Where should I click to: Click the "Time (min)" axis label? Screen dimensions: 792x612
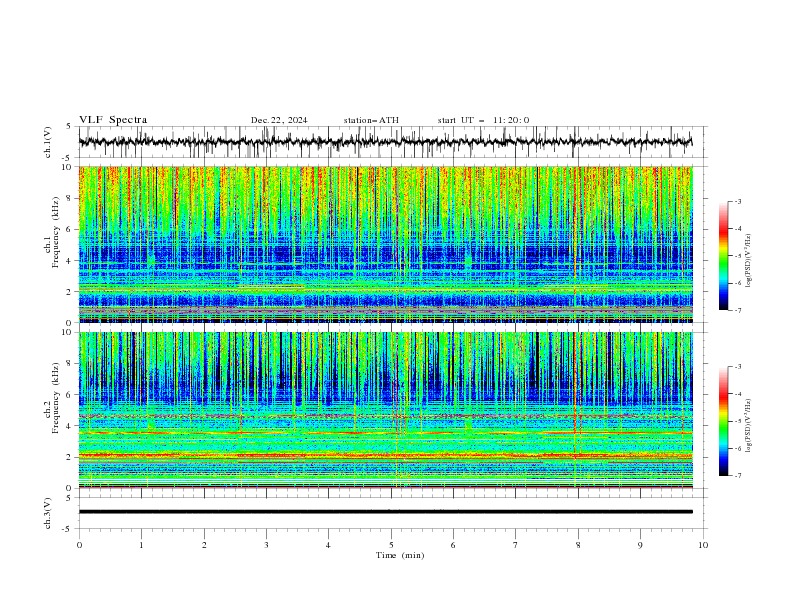point(400,555)
